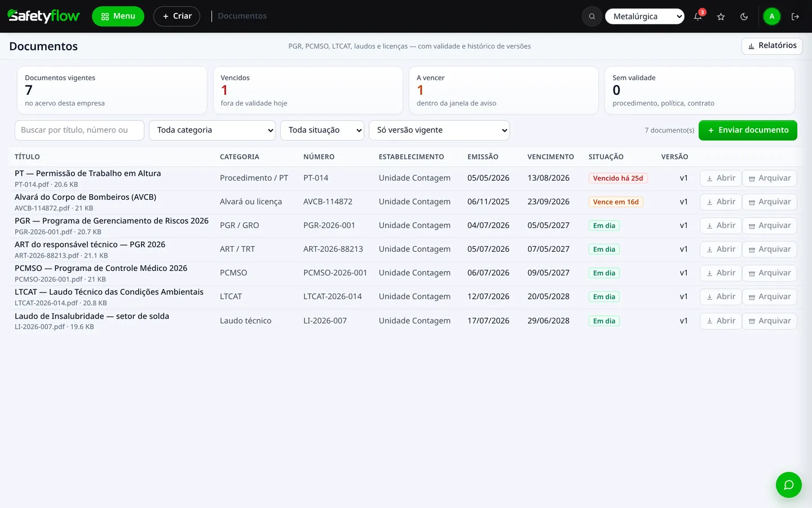Select title 'LTCAT — Laudo Técnico das Condições Ambientais'

(x=109, y=292)
